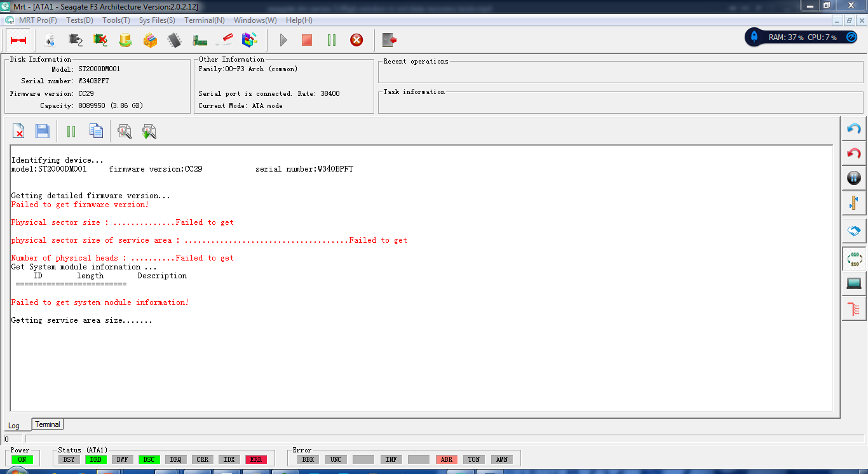
Task: Pause log output with the log toolbar pause icon
Action: point(71,132)
